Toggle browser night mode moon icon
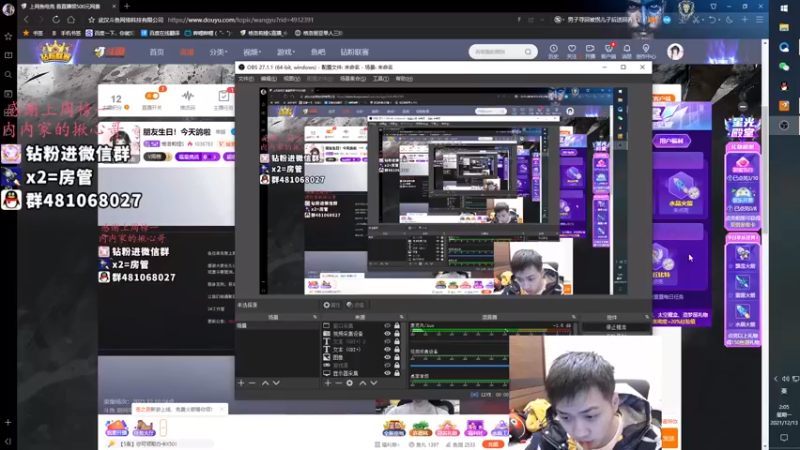The width and height of the screenshot is (800, 450). coord(729,20)
